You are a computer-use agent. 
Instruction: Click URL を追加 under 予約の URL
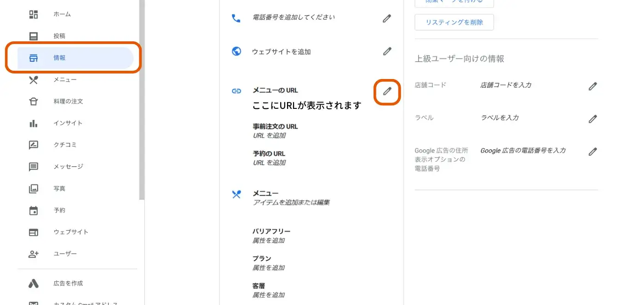click(269, 163)
